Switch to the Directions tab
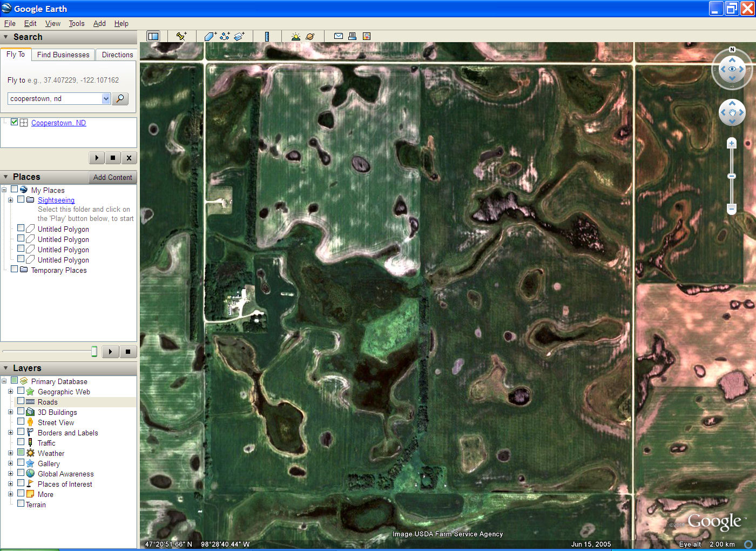Viewport: 756px width, 551px height. [117, 55]
